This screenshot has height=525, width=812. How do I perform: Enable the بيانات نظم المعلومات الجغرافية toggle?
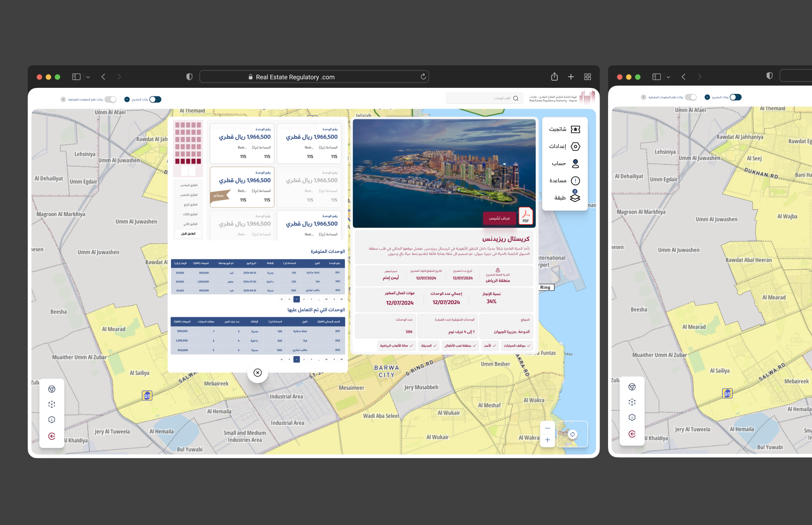[x=111, y=99]
